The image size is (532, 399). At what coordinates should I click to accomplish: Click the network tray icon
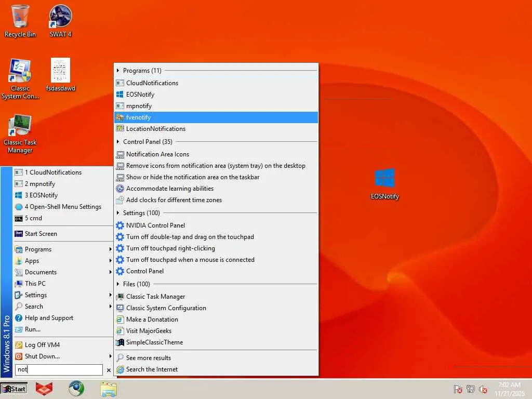click(x=471, y=389)
